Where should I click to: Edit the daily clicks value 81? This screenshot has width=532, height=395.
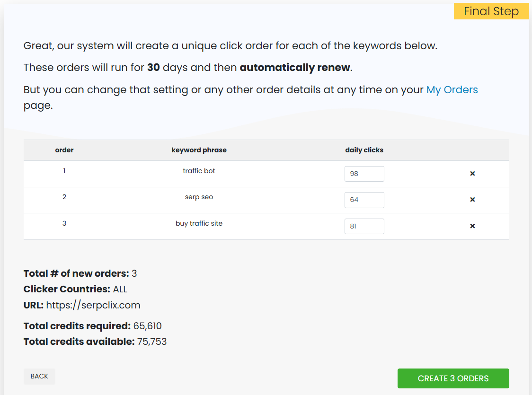tap(364, 226)
